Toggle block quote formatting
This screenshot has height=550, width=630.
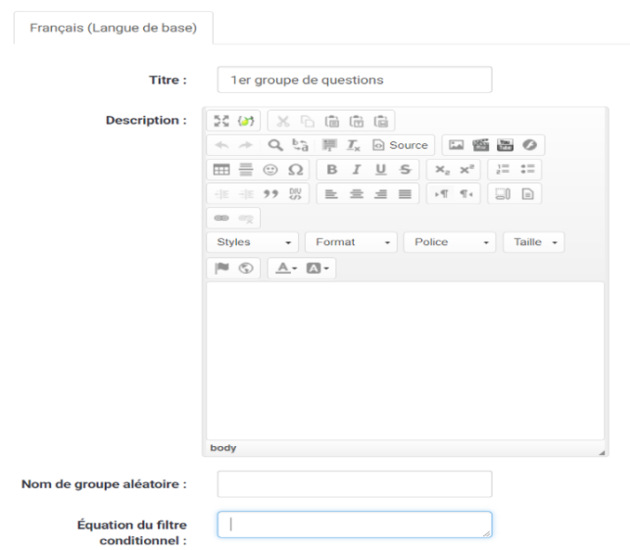click(270, 194)
